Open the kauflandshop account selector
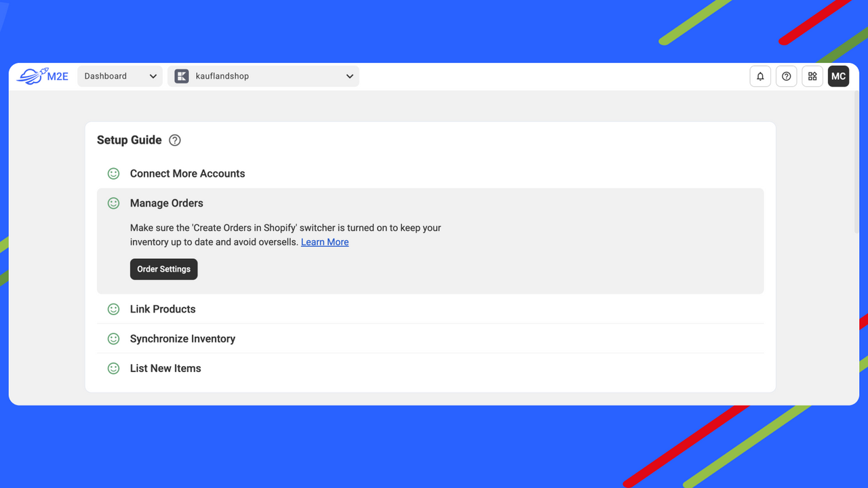The height and width of the screenshot is (488, 868). point(263,77)
